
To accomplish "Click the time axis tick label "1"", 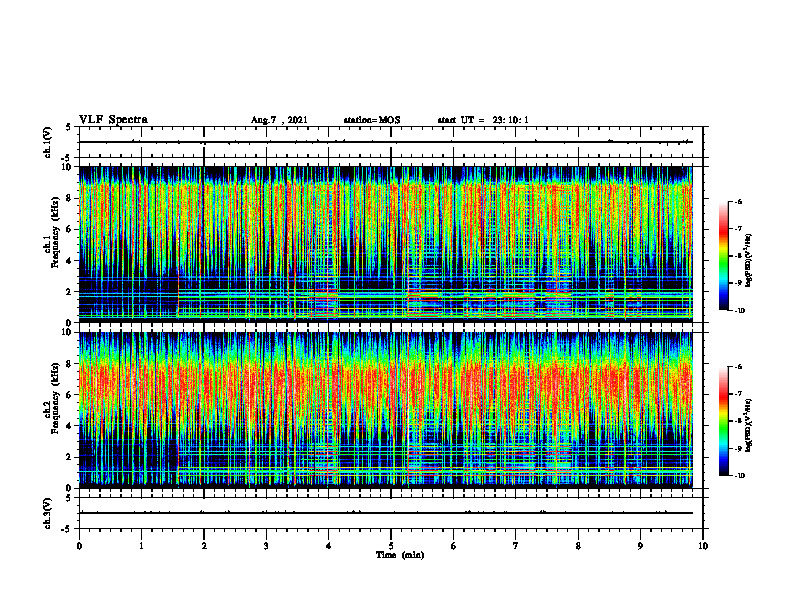I will click(x=141, y=546).
